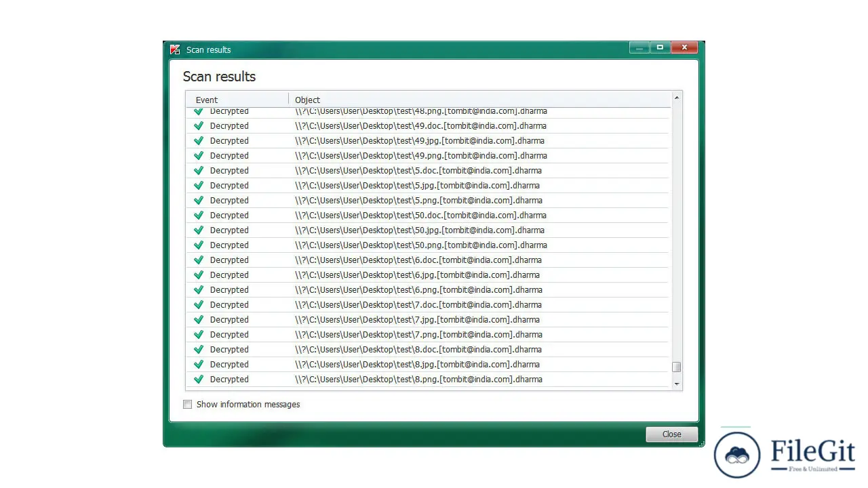Screen dimensions: 868x488
Task: Click Decrypted label in 50.png row
Action: [229, 245]
